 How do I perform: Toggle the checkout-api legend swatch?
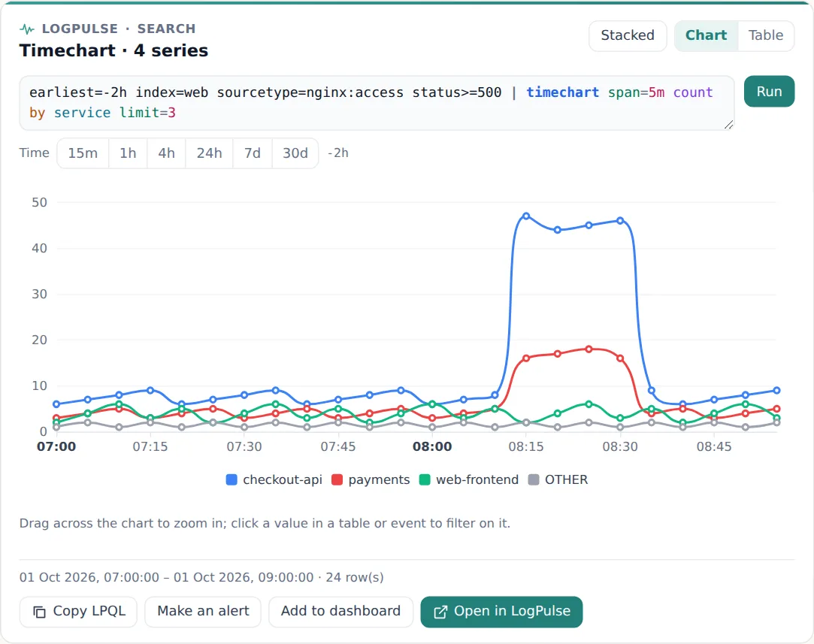point(231,479)
